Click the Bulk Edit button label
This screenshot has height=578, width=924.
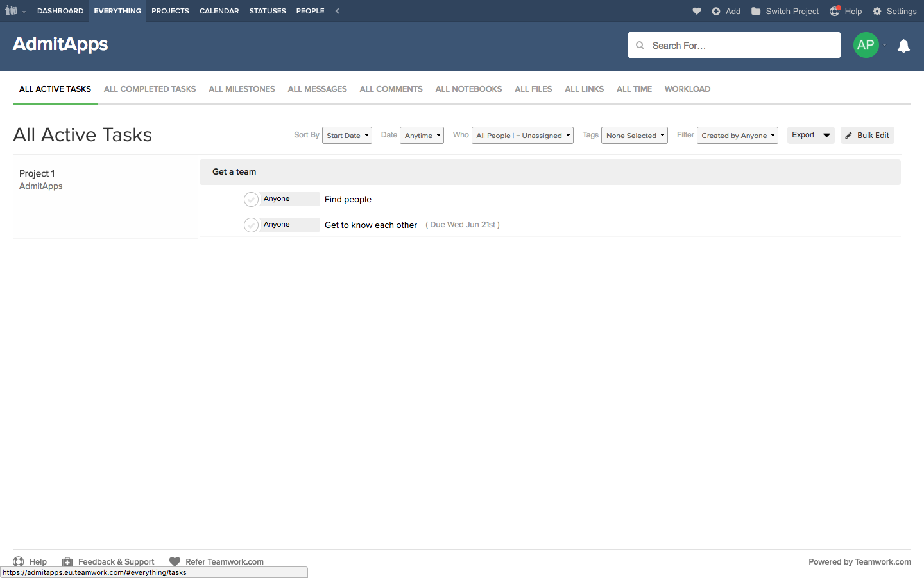(873, 136)
